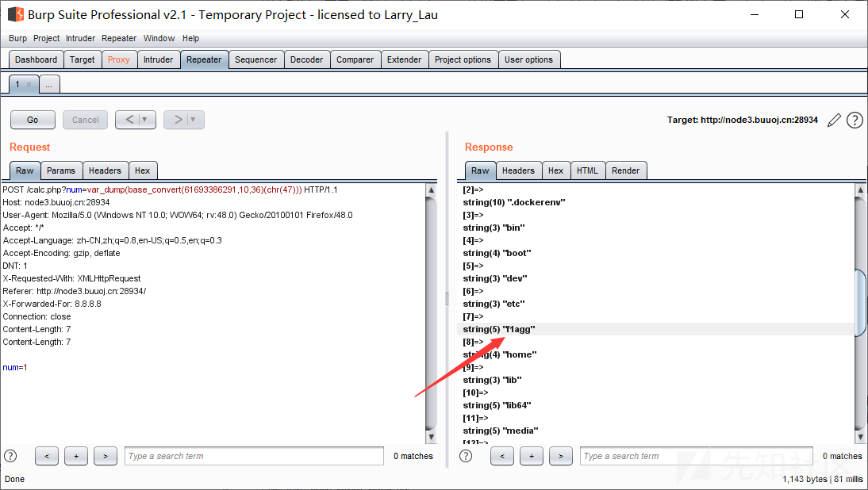Switch to the Headers tab under Request
Image resolution: width=868 pixels, height=490 pixels.
tap(106, 171)
